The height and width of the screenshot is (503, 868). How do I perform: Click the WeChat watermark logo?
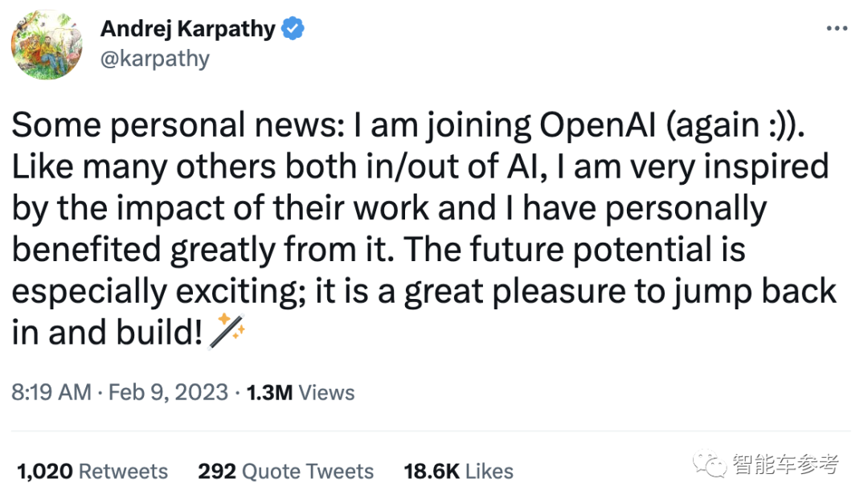pos(712,464)
